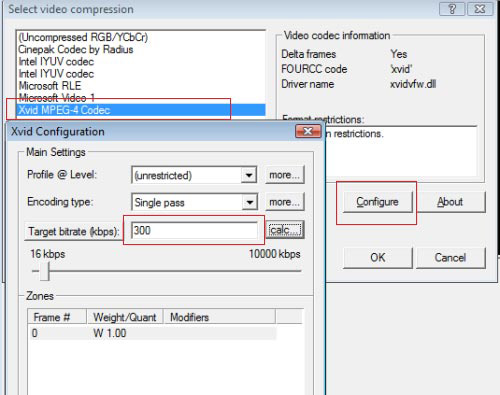This screenshot has width=500, height=395.
Task: Select zone row Frame 0 W 1.00
Action: (153, 333)
